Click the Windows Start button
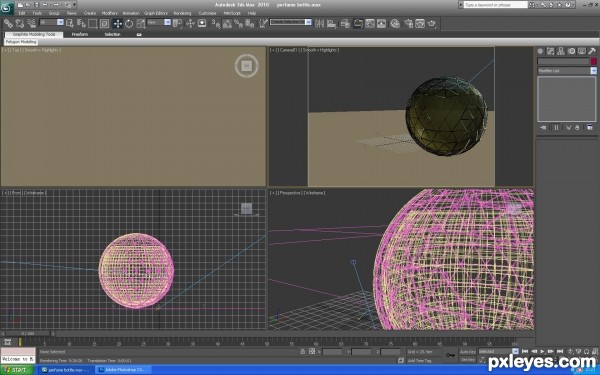600x375 pixels. [17, 370]
